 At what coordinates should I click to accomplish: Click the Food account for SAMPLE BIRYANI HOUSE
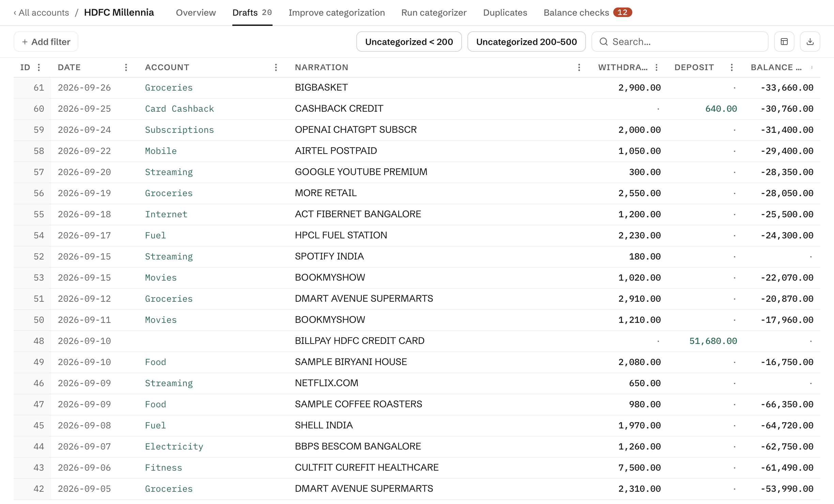click(x=155, y=362)
